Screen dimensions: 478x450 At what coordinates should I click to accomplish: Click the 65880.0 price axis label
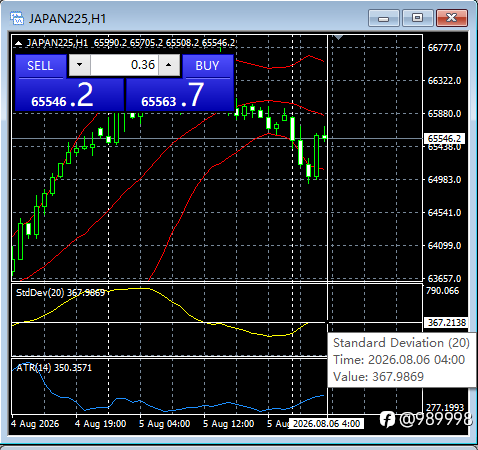[x=444, y=114]
